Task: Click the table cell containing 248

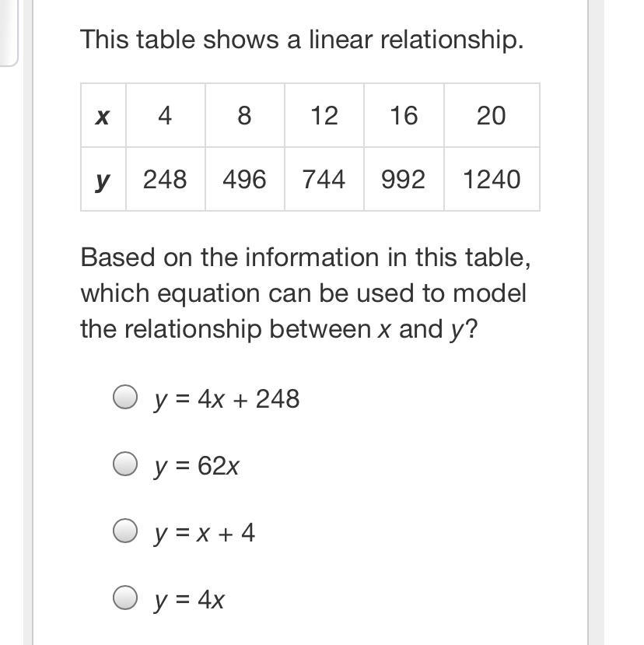Action: [x=166, y=179]
